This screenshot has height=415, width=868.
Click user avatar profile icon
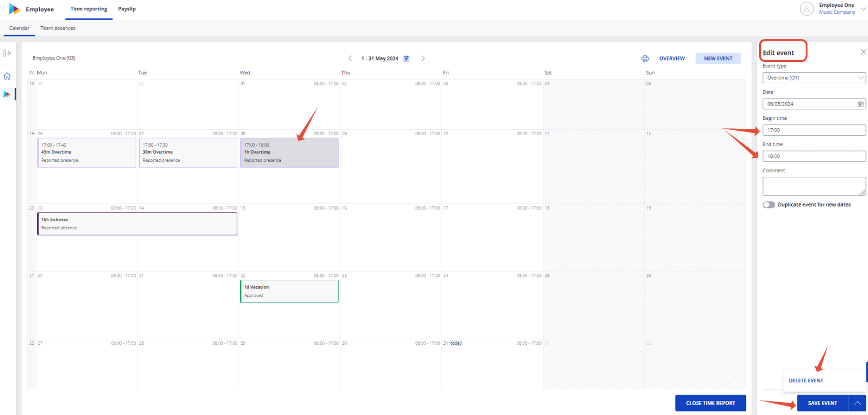point(807,9)
